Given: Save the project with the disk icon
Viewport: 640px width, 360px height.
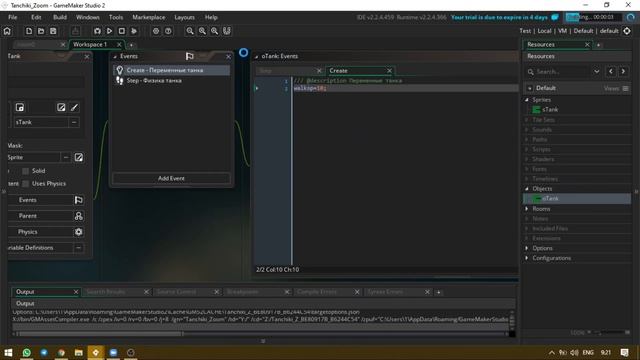Looking at the screenshot, I should tap(53, 31).
